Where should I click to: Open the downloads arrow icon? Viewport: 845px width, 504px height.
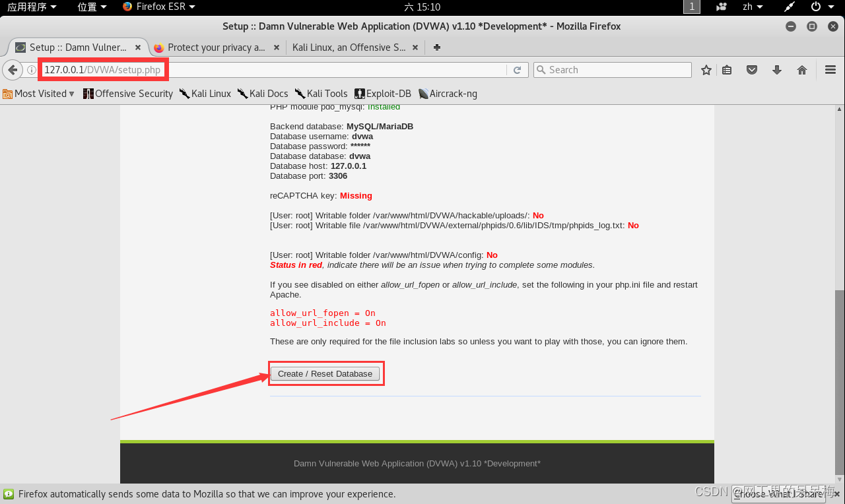tap(777, 70)
